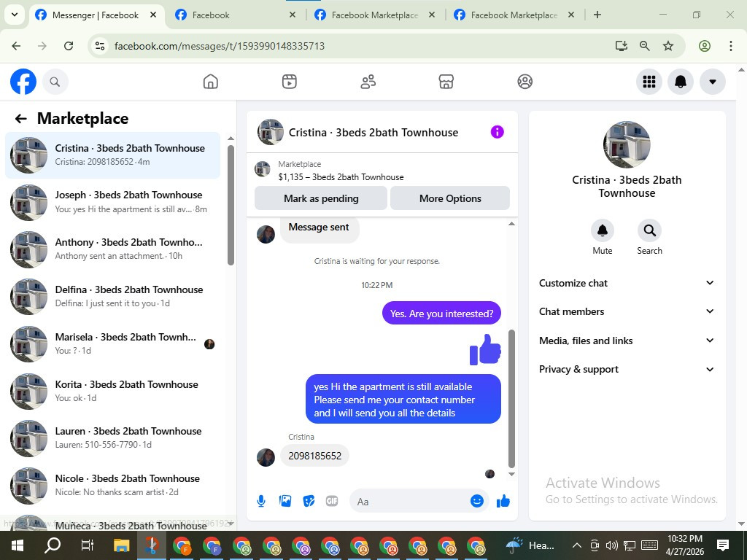Expand Customize chat section
This screenshot has width=747, height=560.
(627, 283)
